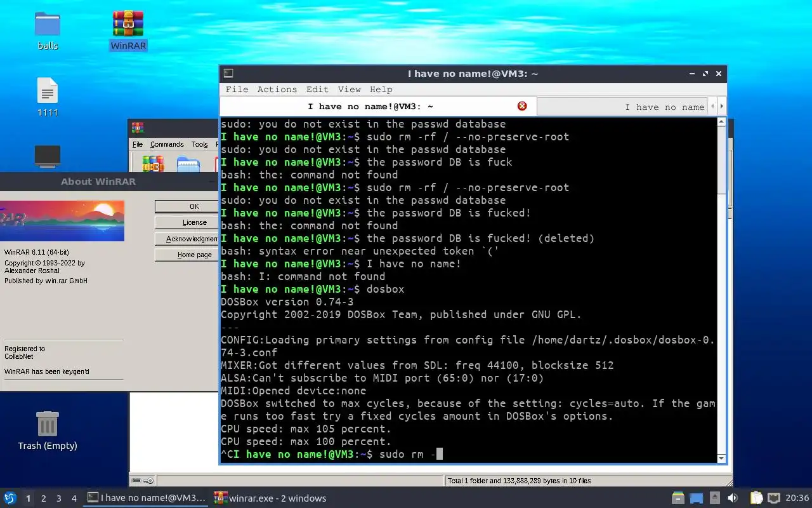Click 'CPU speed: max 105 percent.' line
Screen dimensions: 812x508
tap(306, 429)
